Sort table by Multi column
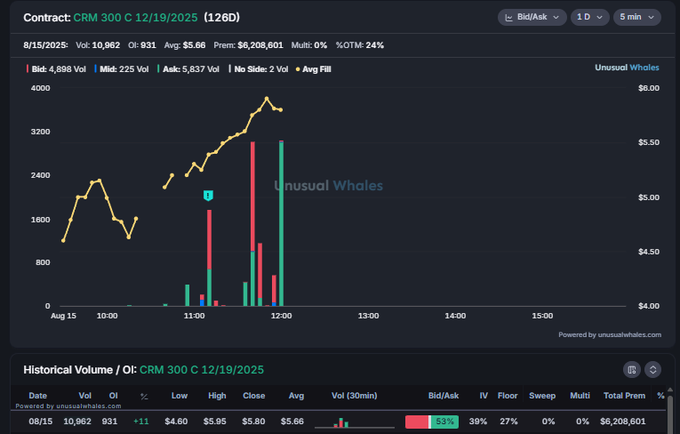This screenshot has width=680, height=434. (580, 395)
